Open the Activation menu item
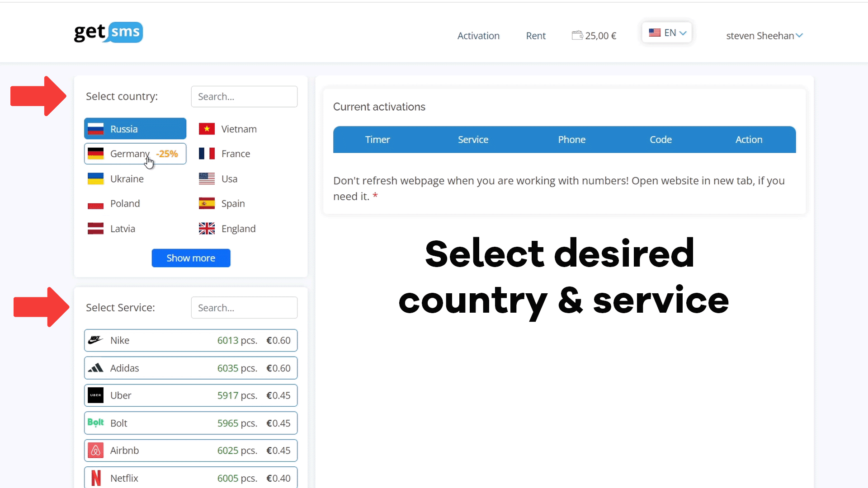Image resolution: width=868 pixels, height=488 pixels. tap(478, 36)
